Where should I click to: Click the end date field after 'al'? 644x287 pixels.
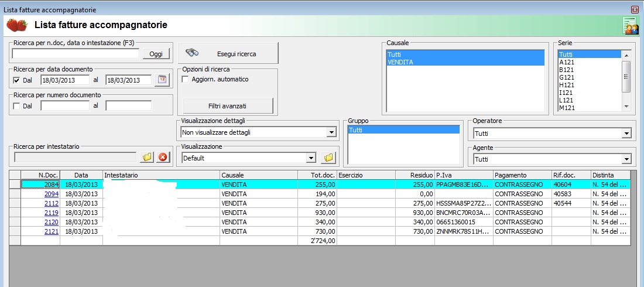[x=129, y=80]
